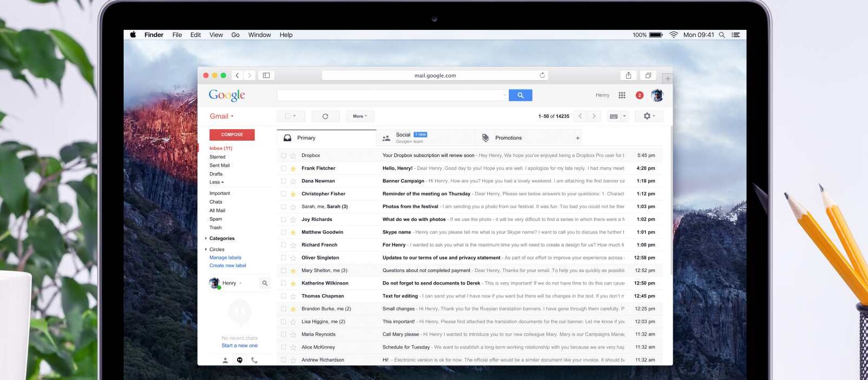Screen dimensions: 868x380
Task: Click the chat search magnifier icon
Action: tap(265, 283)
